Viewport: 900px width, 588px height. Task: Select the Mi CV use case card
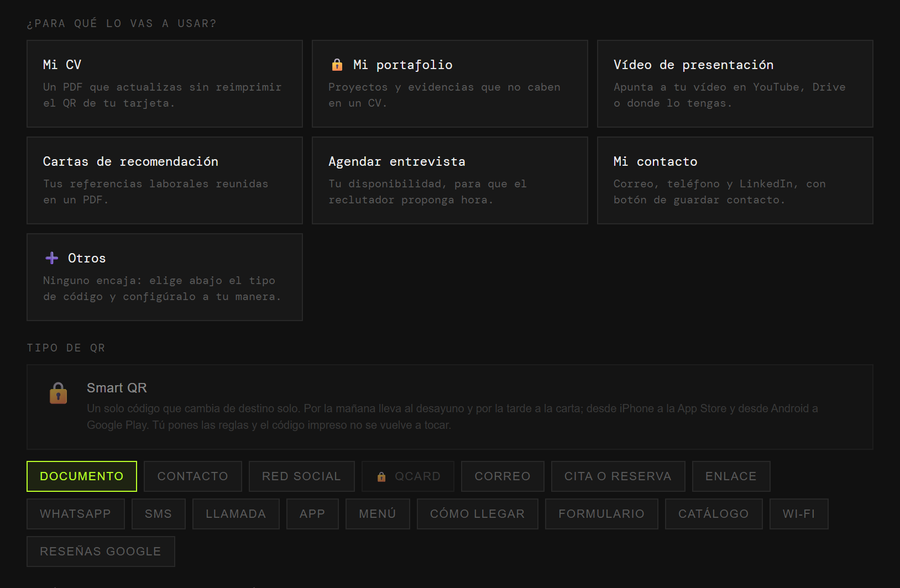(165, 83)
